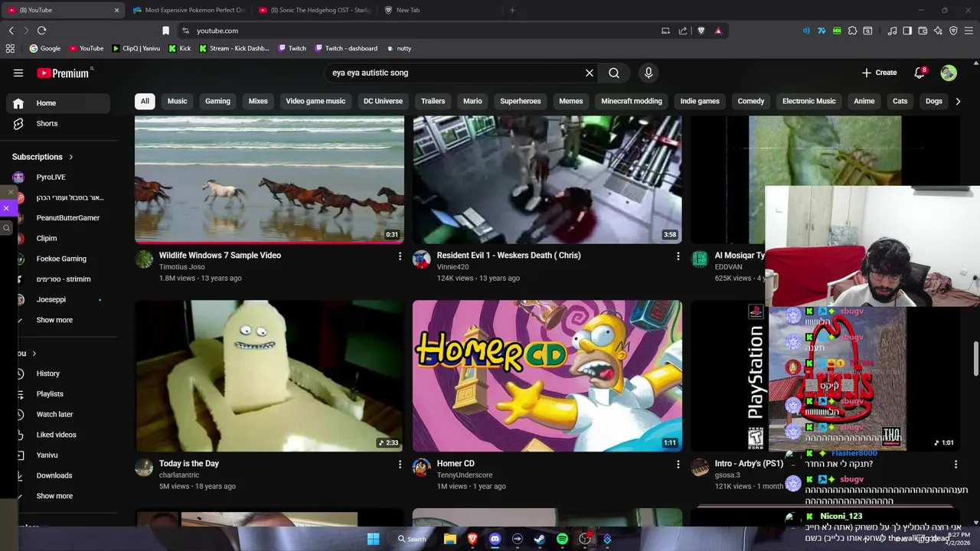This screenshot has width=980, height=551.
Task: Click the Brave Shields lion icon
Action: click(701, 31)
